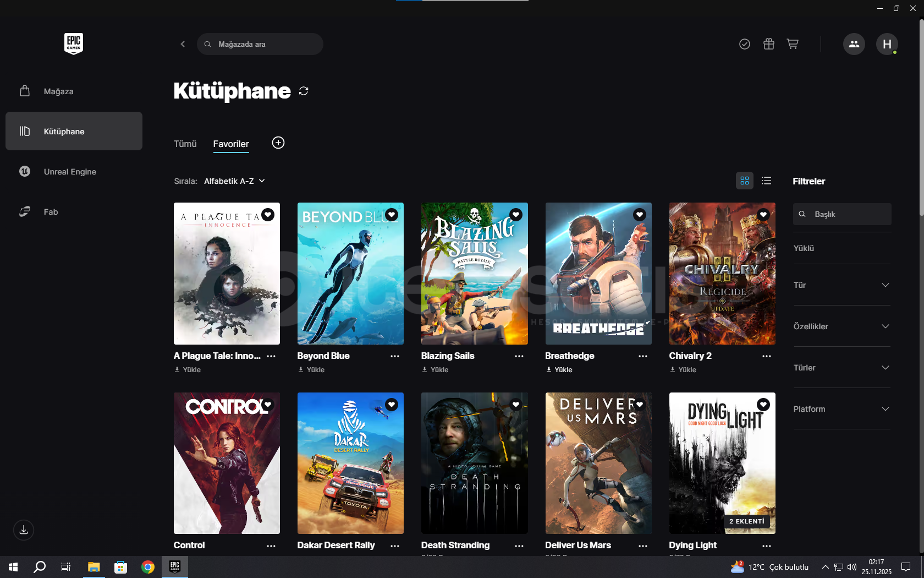Viewport: 924px width, 578px height.
Task: Open the downloads icon in sidebar
Action: pyautogui.click(x=24, y=530)
